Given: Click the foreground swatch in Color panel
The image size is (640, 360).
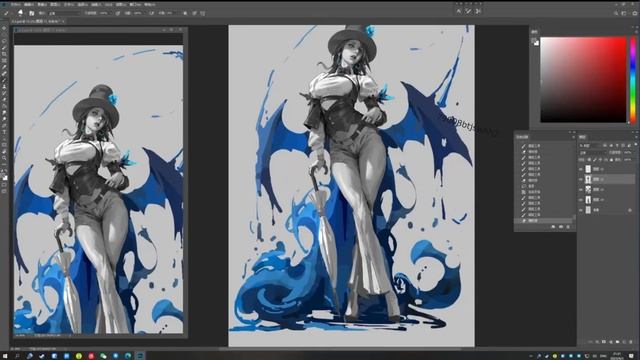Looking at the screenshot, I should pyautogui.click(x=534, y=41).
